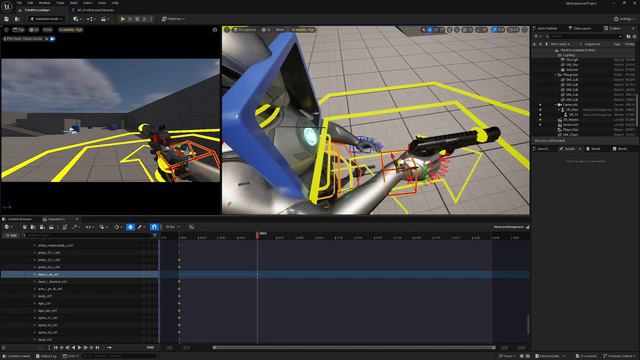640x360 pixels.
Task: Open Outliner settings gear
Action: pos(634,36)
